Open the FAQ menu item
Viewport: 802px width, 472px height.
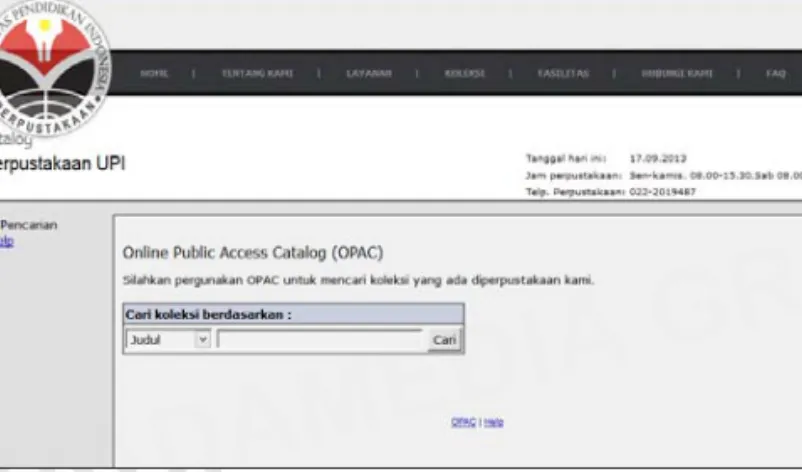click(x=775, y=74)
